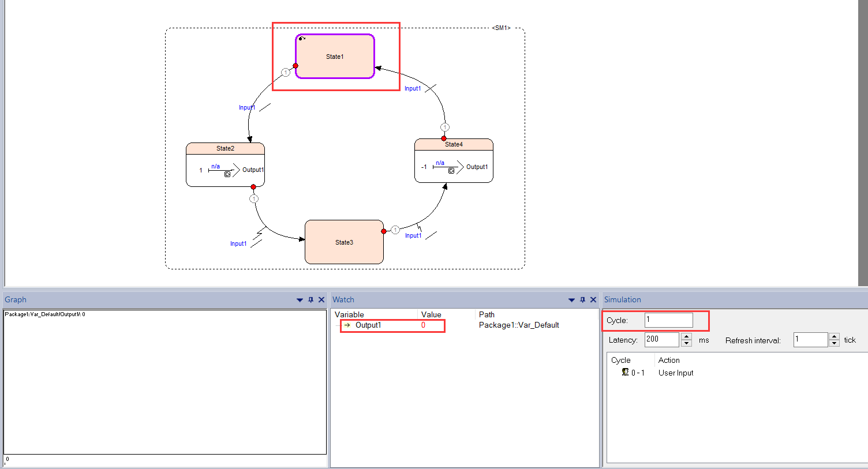
Task: Click the Path column header
Action: 487,314
